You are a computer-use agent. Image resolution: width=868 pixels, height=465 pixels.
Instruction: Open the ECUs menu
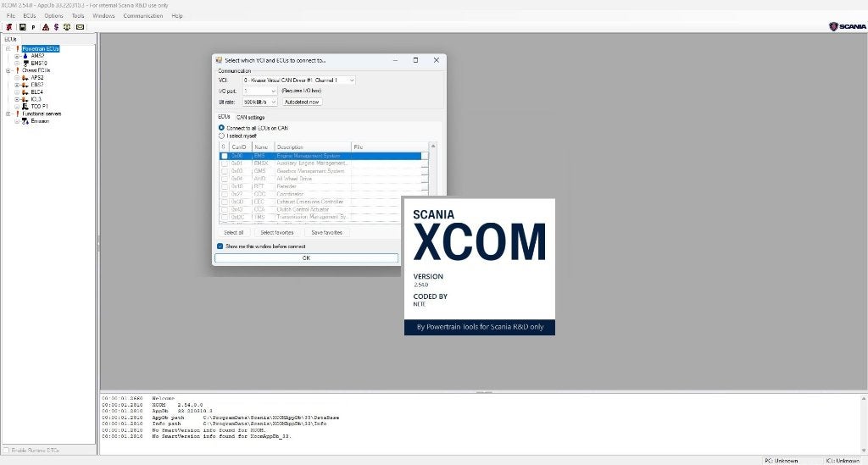30,16
